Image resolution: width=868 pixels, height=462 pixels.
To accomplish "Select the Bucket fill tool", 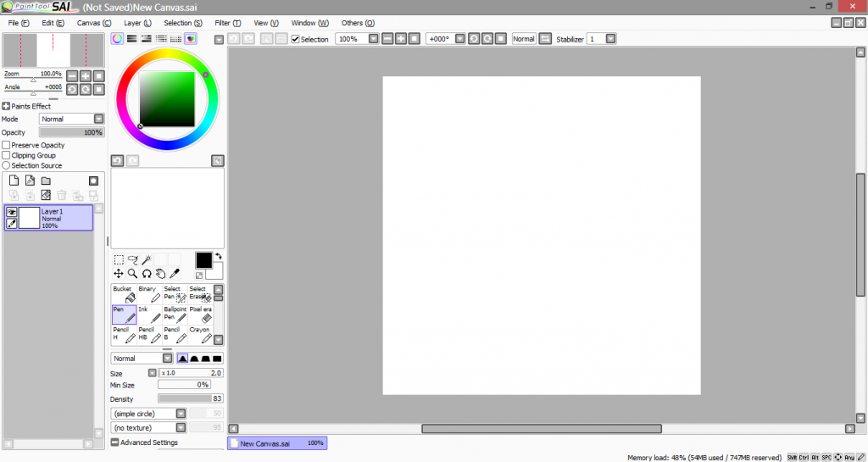I will click(x=124, y=294).
